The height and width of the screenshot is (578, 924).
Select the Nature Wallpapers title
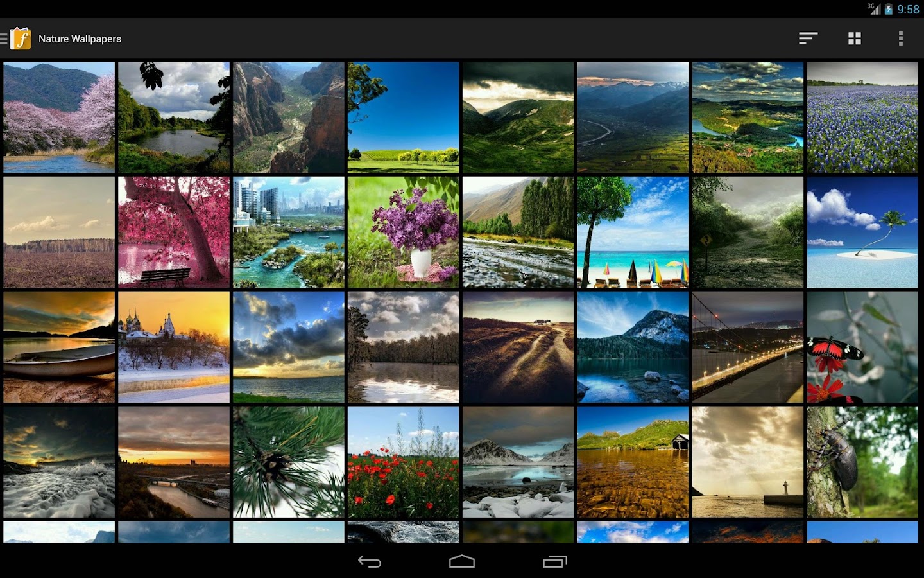click(79, 39)
